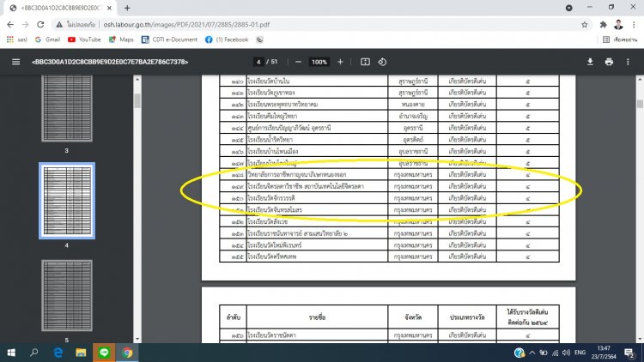Select page 3 thumbnail

tap(67, 108)
